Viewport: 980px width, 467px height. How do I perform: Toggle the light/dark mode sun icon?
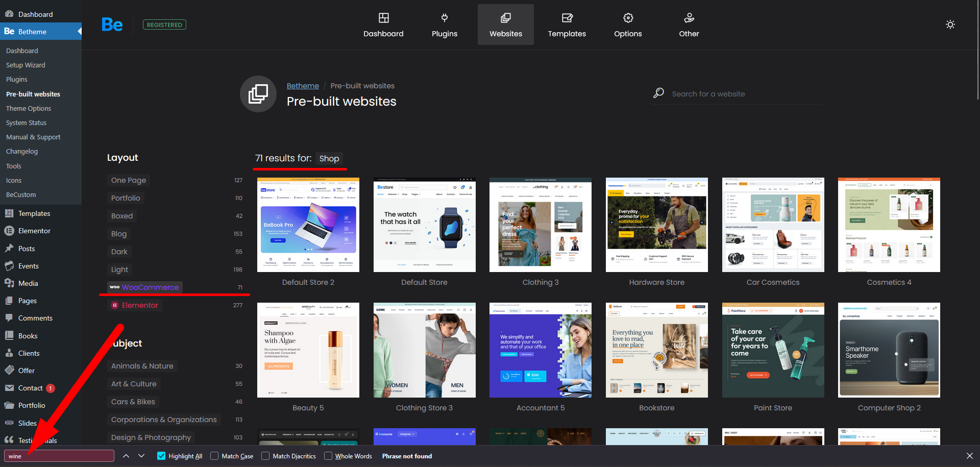pyautogui.click(x=950, y=24)
